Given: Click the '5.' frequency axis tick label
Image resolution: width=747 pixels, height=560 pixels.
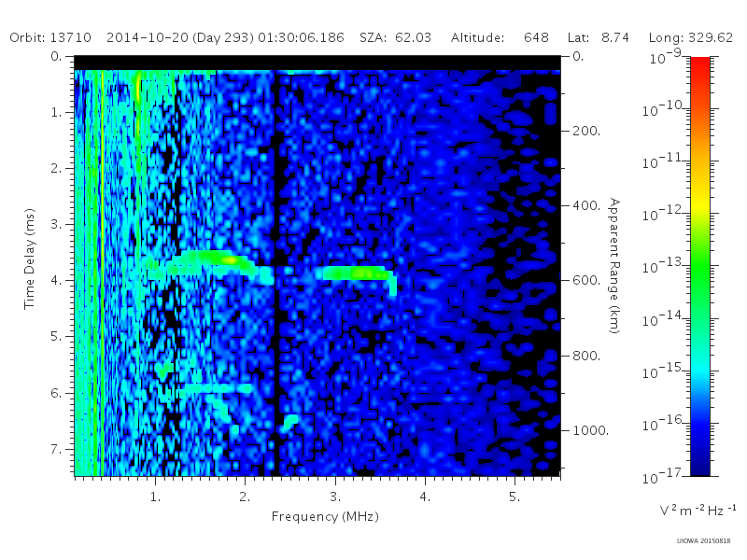Looking at the screenshot, I should tap(514, 497).
